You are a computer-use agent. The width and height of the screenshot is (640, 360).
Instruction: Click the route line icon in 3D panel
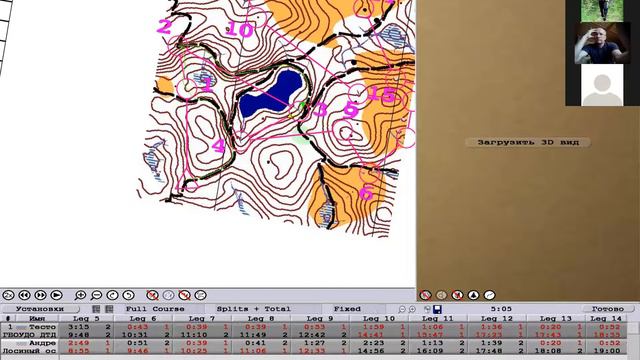pos(489,295)
